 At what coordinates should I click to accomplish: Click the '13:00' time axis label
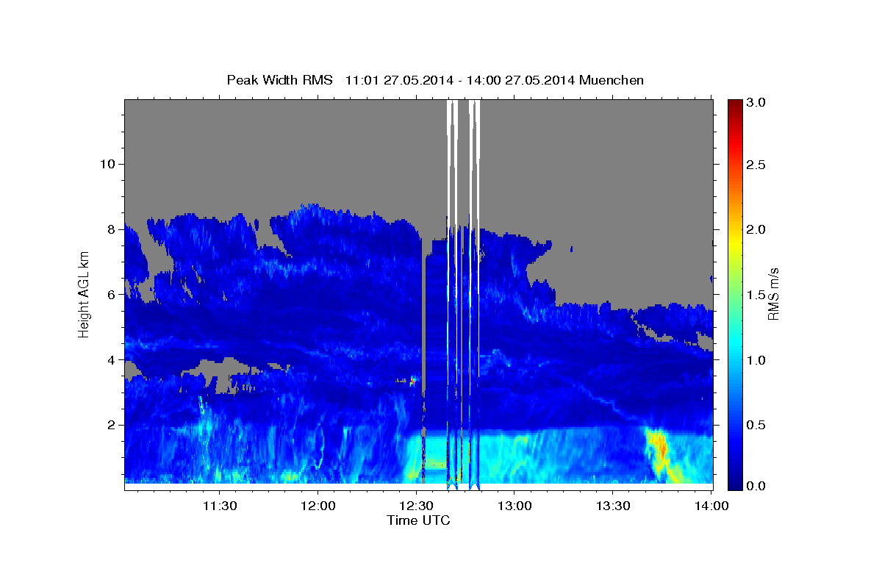point(514,506)
